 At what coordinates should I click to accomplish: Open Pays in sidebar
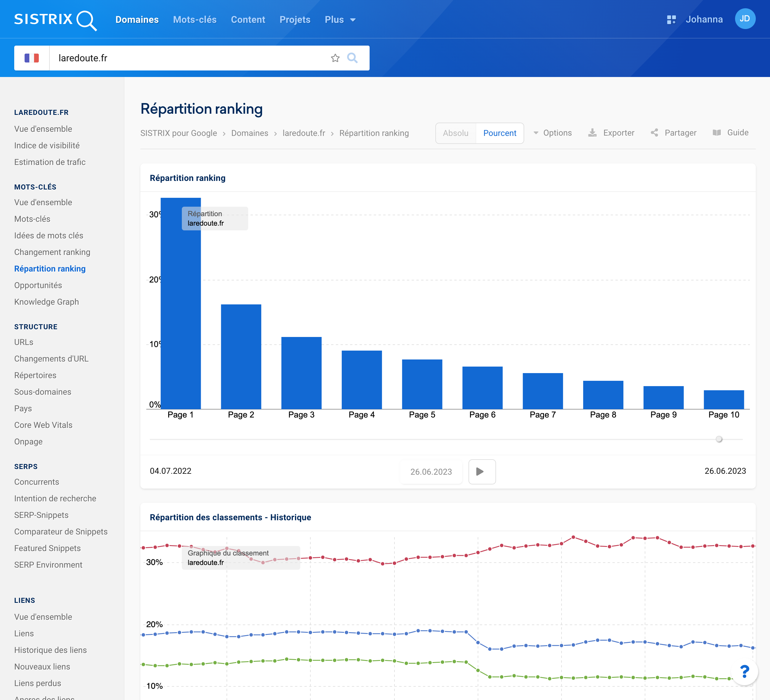[23, 408]
